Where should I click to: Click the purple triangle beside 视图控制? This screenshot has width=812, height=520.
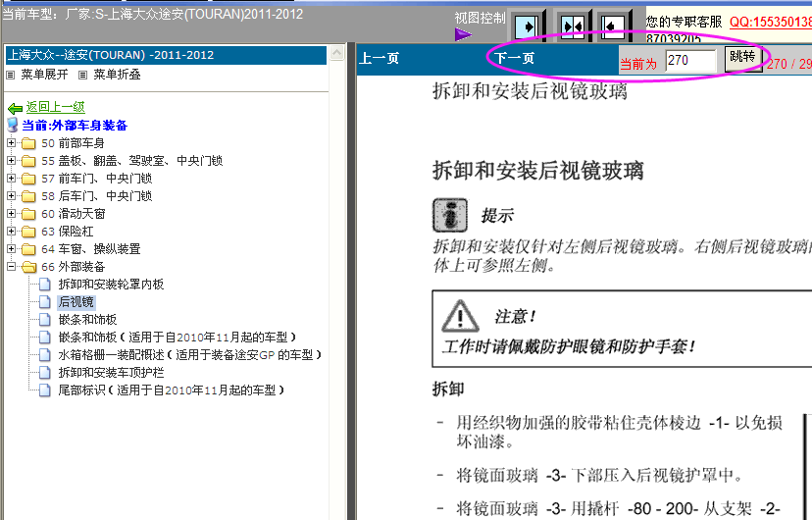click(x=463, y=34)
